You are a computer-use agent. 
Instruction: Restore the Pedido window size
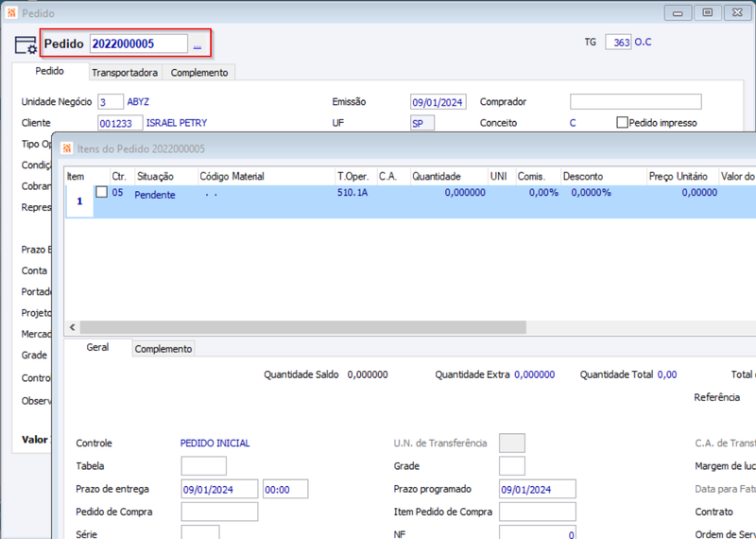click(707, 13)
